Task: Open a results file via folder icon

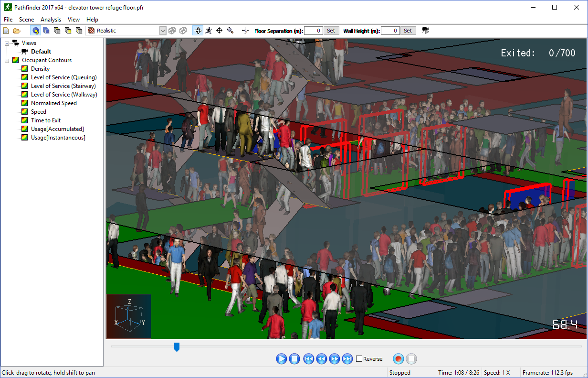Action: coord(17,31)
